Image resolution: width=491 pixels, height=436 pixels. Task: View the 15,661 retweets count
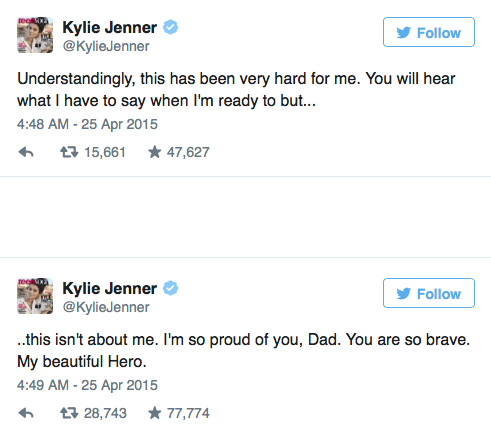105,152
